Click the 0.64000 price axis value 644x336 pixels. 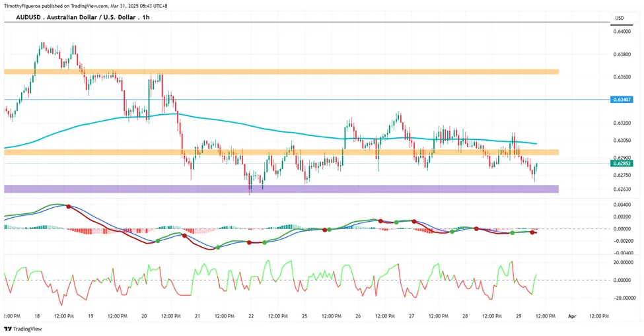pyautogui.click(x=622, y=32)
